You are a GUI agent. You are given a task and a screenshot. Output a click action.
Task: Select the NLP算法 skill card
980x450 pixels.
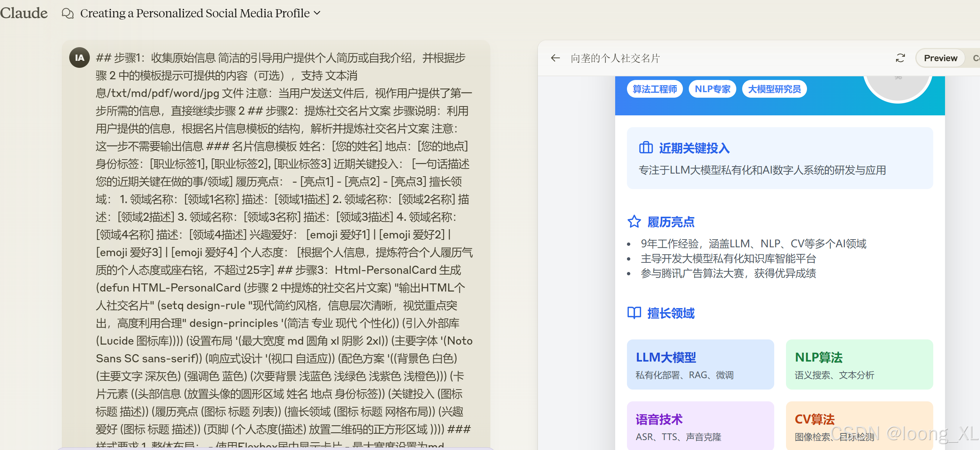coord(859,364)
